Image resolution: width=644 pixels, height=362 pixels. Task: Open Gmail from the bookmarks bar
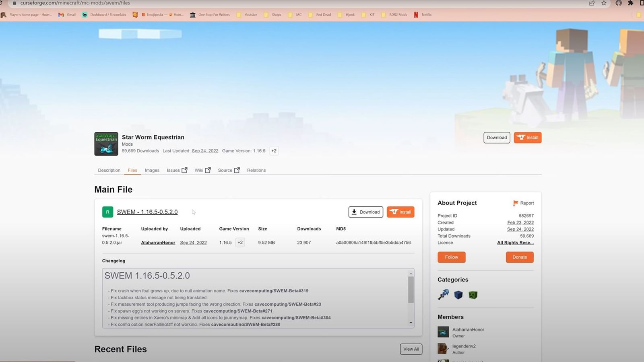(x=67, y=14)
